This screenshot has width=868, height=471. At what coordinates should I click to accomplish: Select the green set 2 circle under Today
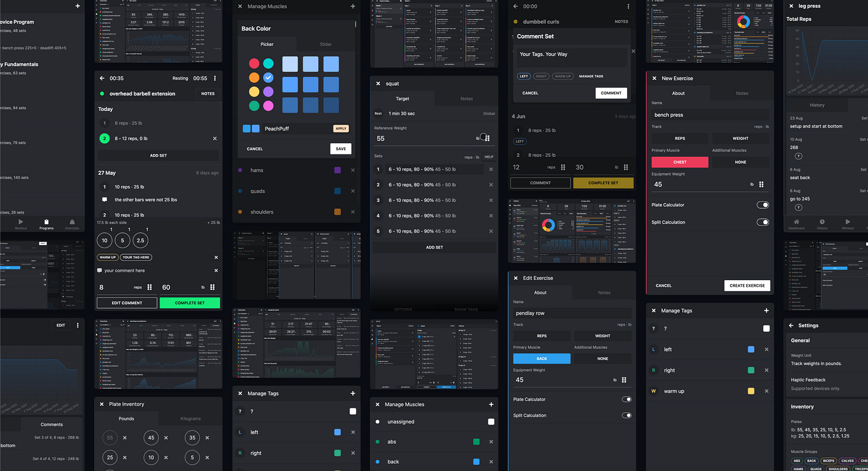(104, 138)
